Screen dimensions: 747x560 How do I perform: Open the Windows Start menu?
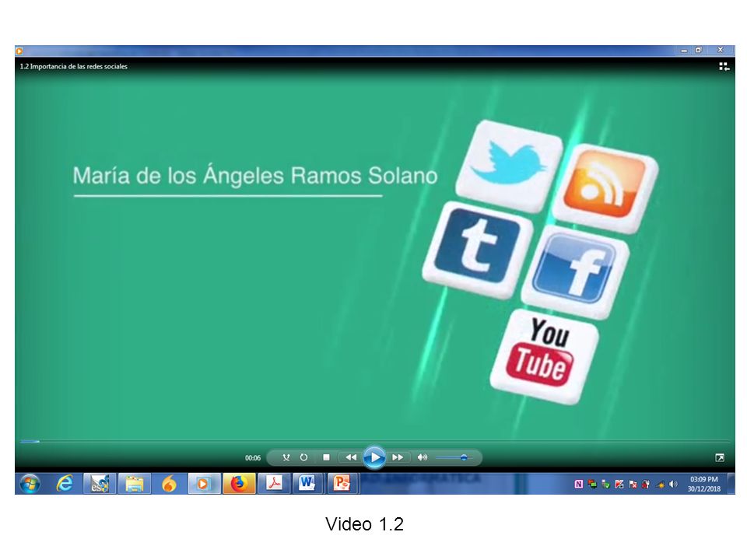[x=30, y=484]
